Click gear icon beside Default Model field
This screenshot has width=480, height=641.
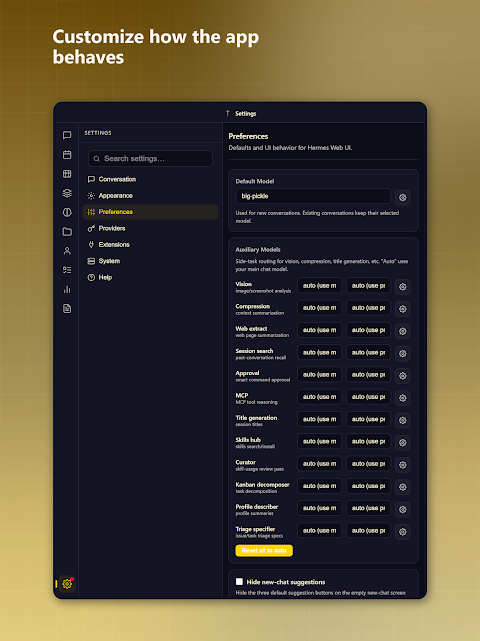coord(403,197)
